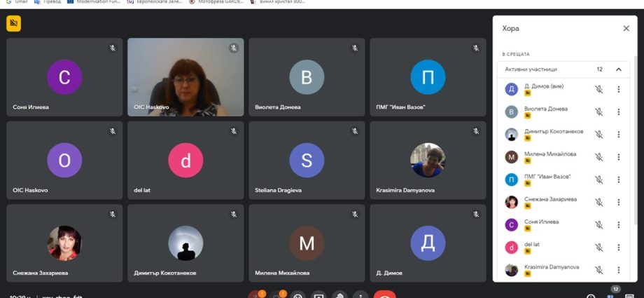The image size is (644, 298).
Task: Click muted mic icon on Милена Михайлова tile
Action: [x=355, y=214]
